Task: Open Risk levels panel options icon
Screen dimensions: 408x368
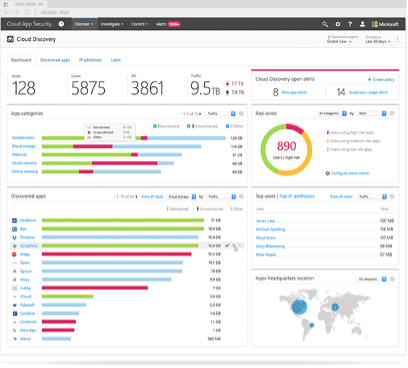Action: click(392, 113)
